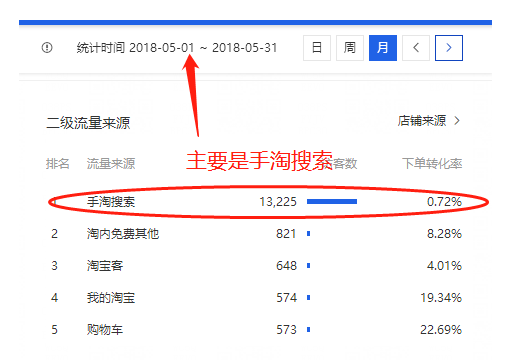The width and height of the screenshot is (507, 360).
Task: Click rank number 3
Action: tap(54, 266)
